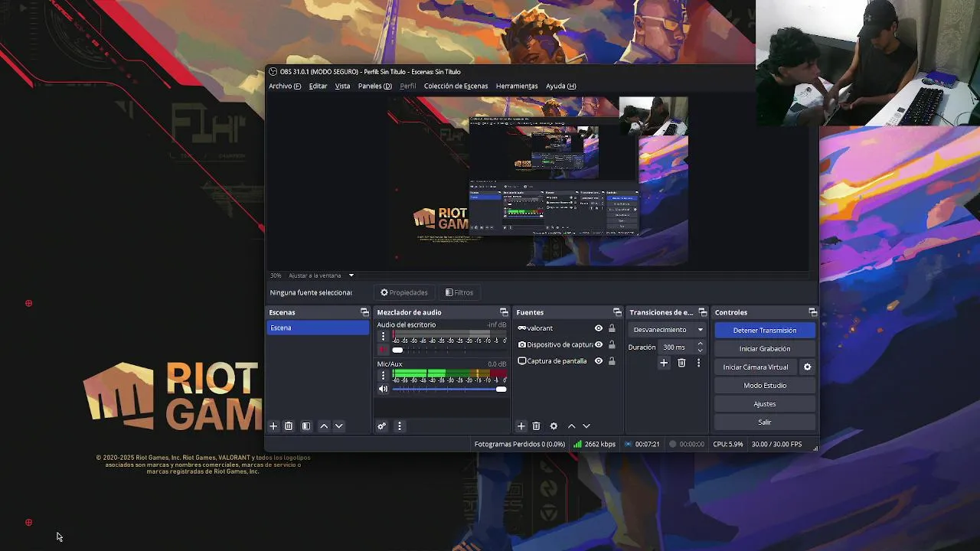Unmute Audio del escritorio
This screenshot has width=980, height=551.
(x=384, y=350)
